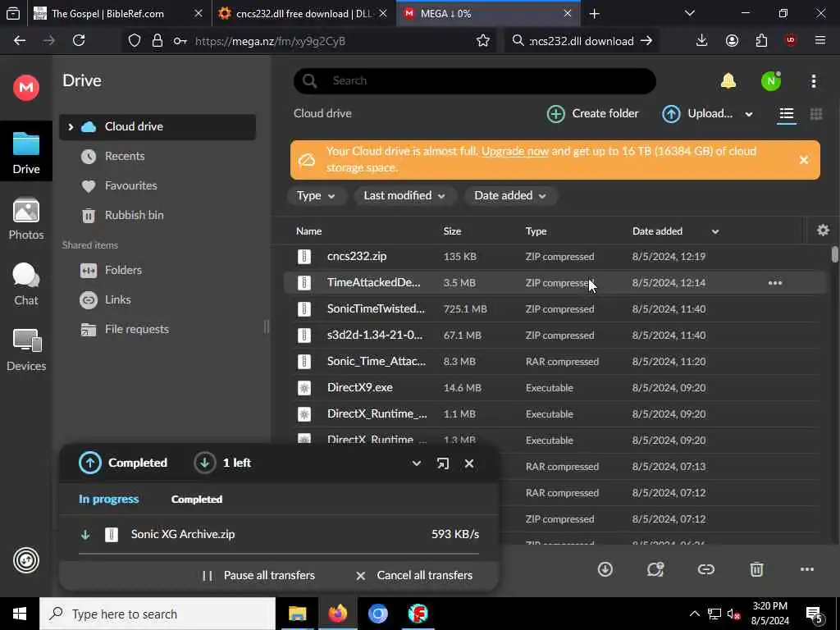Viewport: 840px width, 630px height.
Task: Open File Explorer from taskbar
Action: (297, 614)
